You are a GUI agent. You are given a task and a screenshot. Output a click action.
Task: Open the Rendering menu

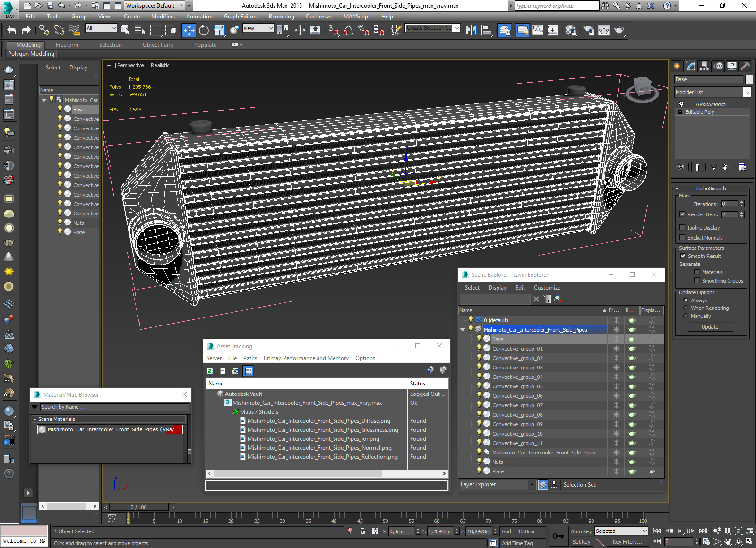(x=281, y=17)
